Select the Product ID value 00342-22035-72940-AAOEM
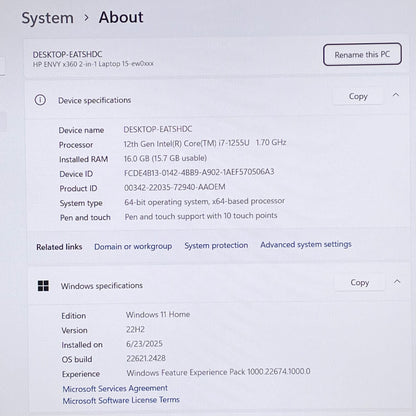Screen dimensions: 416x416 point(175,187)
